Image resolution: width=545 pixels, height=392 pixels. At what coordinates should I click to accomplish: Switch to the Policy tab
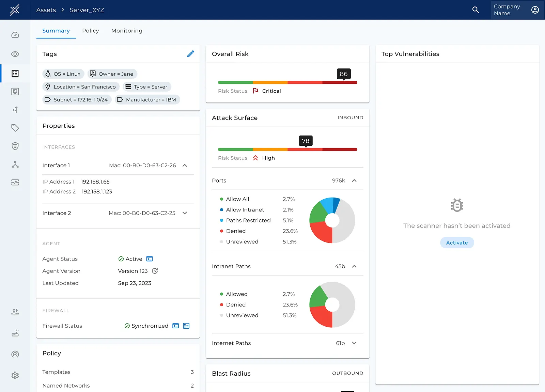tap(91, 31)
